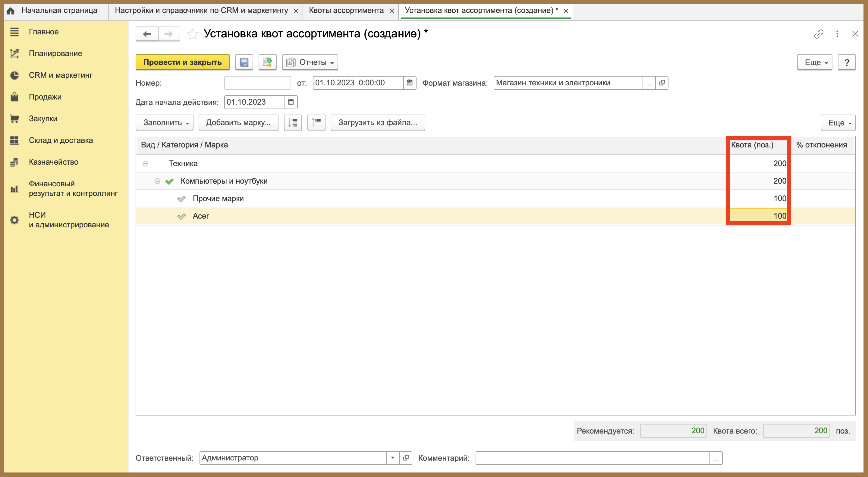This screenshot has width=868, height=477.
Task: Open CRM и маркетинг section in sidebar
Action: pyautogui.click(x=60, y=75)
